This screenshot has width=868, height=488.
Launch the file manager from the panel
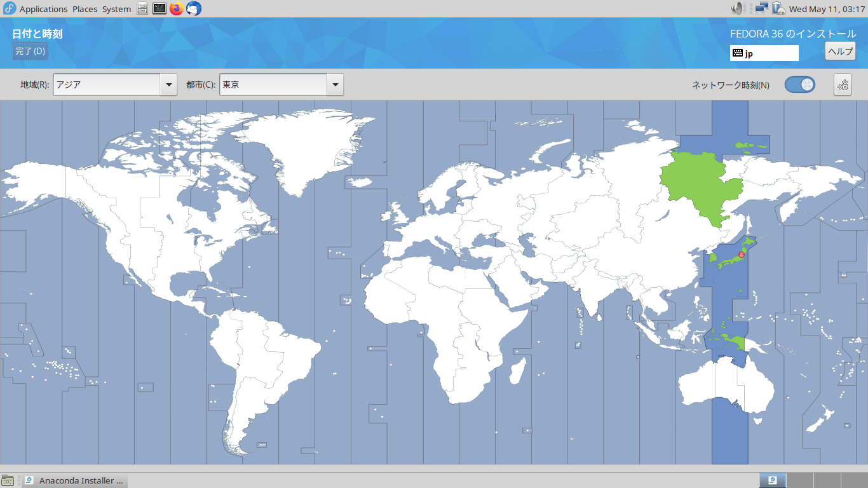click(142, 9)
